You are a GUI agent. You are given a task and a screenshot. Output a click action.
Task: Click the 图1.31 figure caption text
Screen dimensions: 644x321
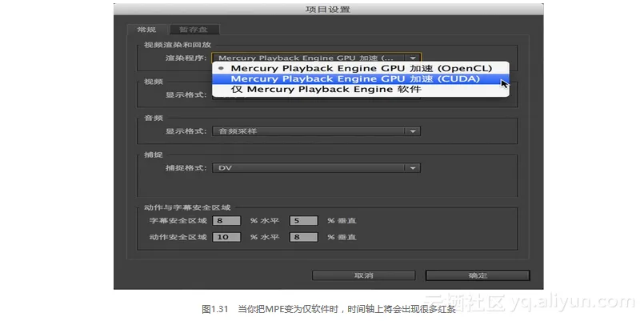tap(329, 310)
